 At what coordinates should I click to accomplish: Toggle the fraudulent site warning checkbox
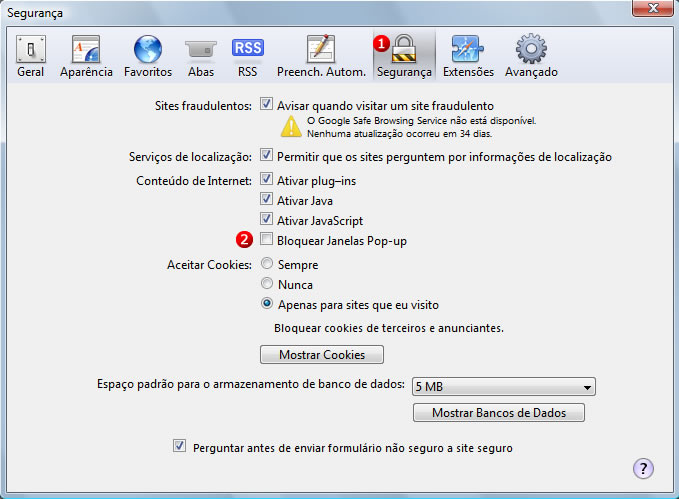coord(267,105)
